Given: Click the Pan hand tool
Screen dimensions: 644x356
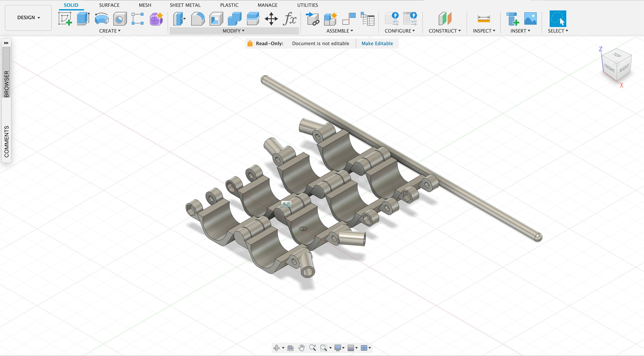Looking at the screenshot, I should click(302, 347).
